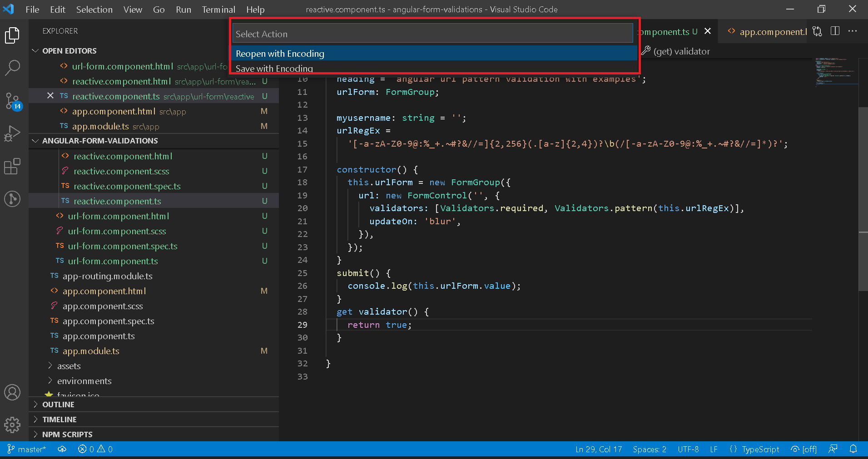Split the editor using the tab bar icon
The width and height of the screenshot is (868, 459).
835,31
